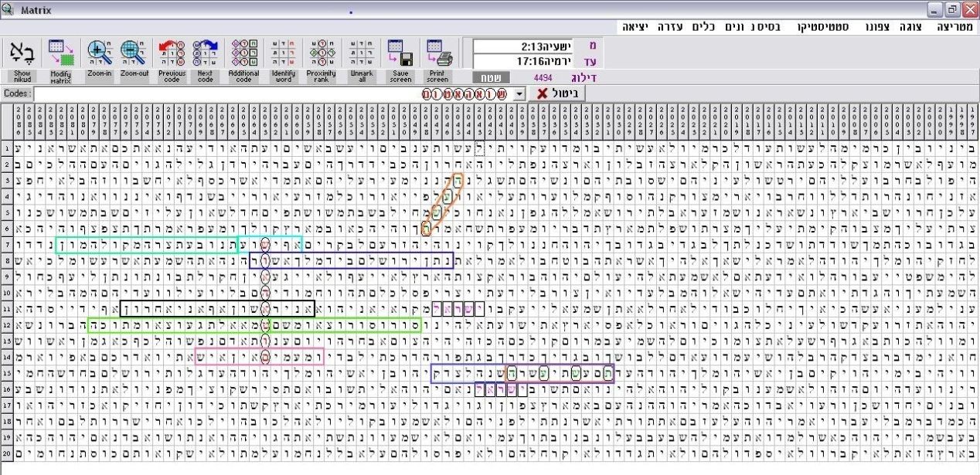Click the Save screen icon

[400, 54]
